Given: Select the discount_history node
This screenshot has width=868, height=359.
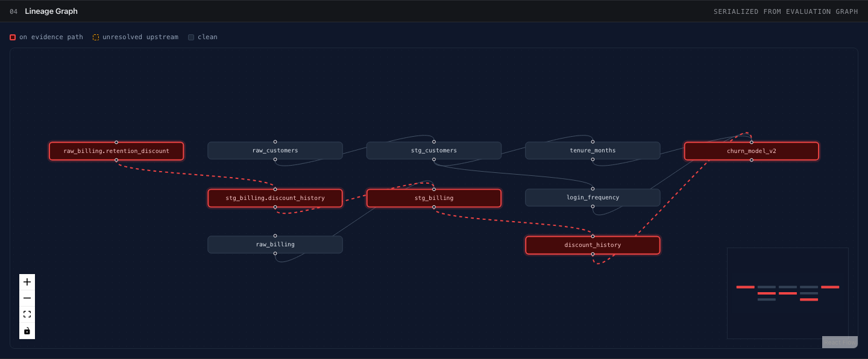Looking at the screenshot, I should pos(593,245).
